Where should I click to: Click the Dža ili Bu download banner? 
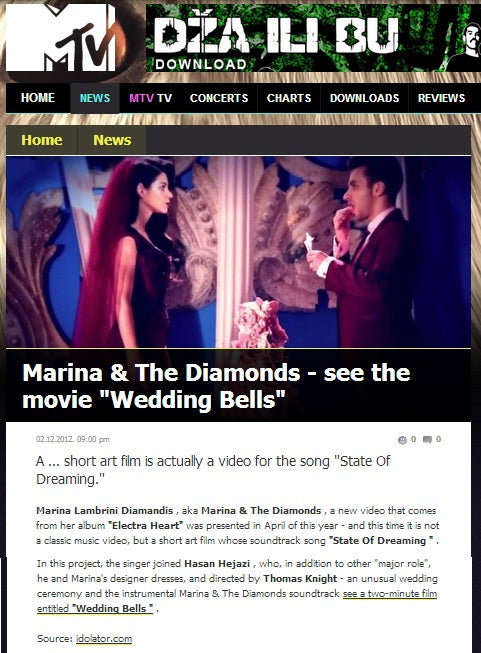coord(313,38)
